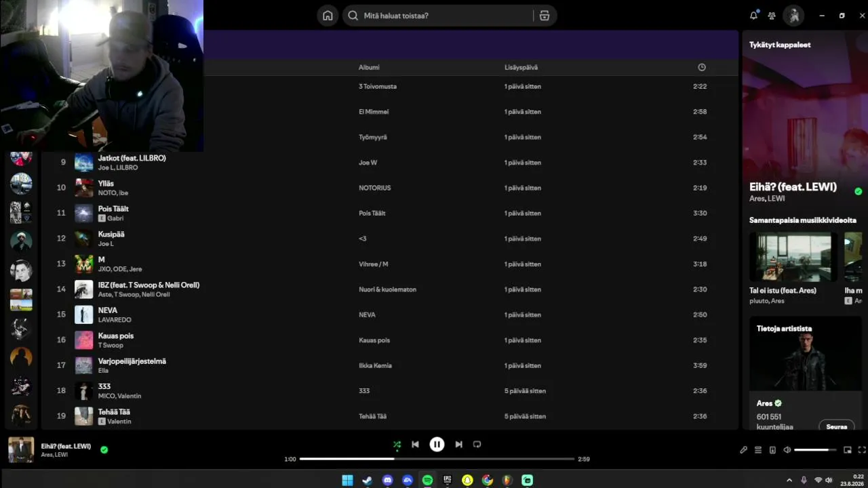
Task: Adjust the volume slider
Action: point(815,450)
